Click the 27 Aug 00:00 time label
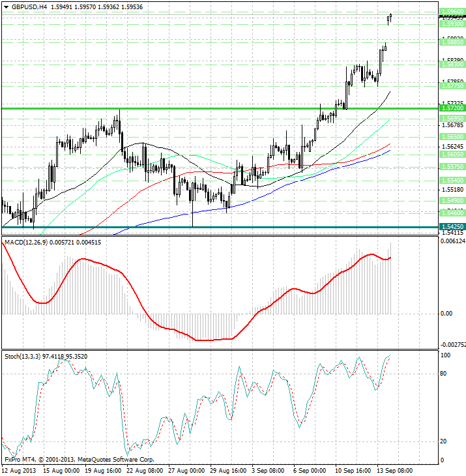This screenshot has width=466, height=476. 186,471
